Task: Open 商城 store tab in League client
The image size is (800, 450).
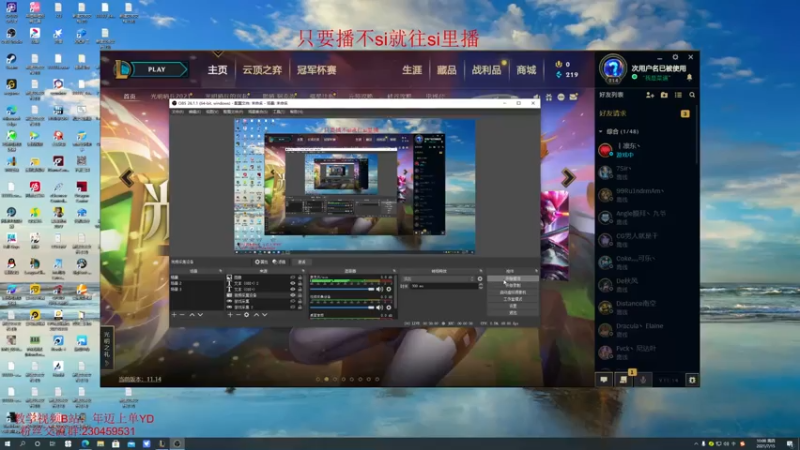Action: point(526,70)
